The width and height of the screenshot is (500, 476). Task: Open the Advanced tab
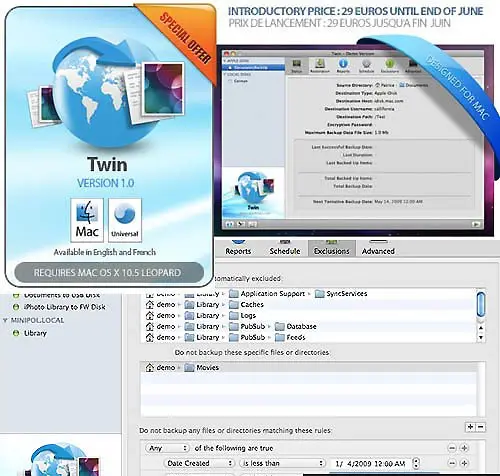point(378,248)
